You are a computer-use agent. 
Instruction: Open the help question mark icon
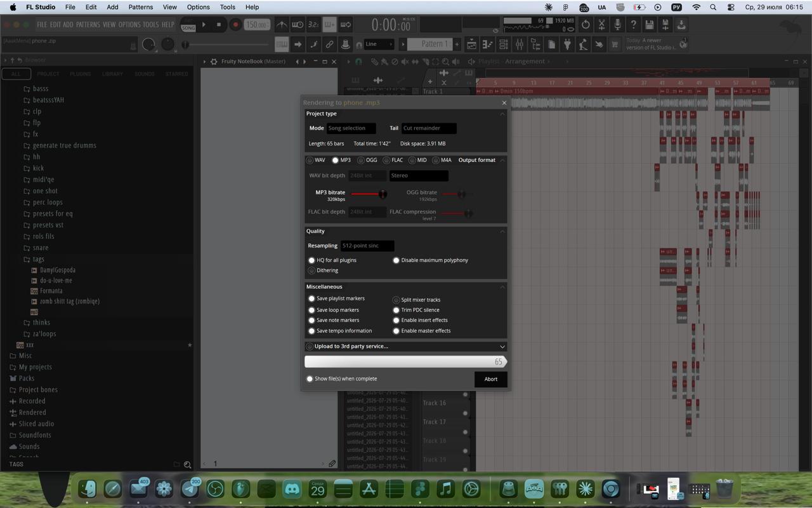[x=633, y=25]
